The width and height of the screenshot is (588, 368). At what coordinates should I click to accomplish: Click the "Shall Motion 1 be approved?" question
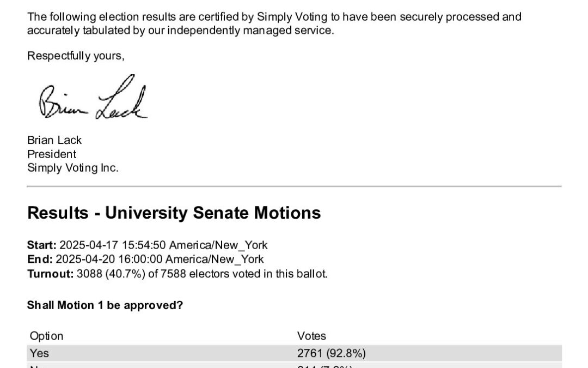105,305
